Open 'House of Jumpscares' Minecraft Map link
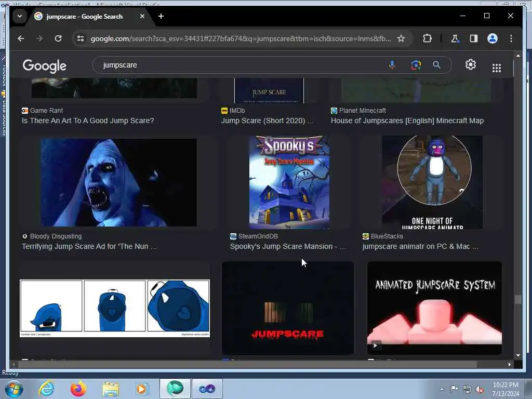 click(407, 121)
